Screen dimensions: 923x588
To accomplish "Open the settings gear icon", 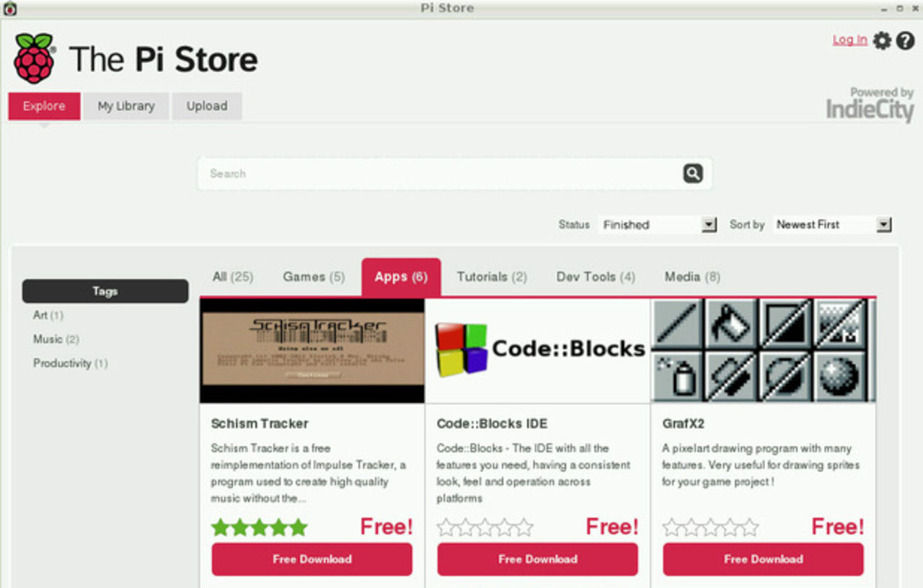I will point(880,41).
